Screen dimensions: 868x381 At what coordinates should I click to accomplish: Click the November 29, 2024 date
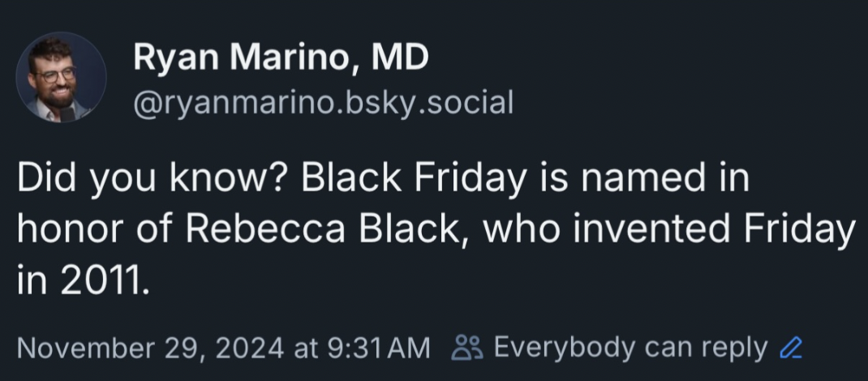coord(148,349)
